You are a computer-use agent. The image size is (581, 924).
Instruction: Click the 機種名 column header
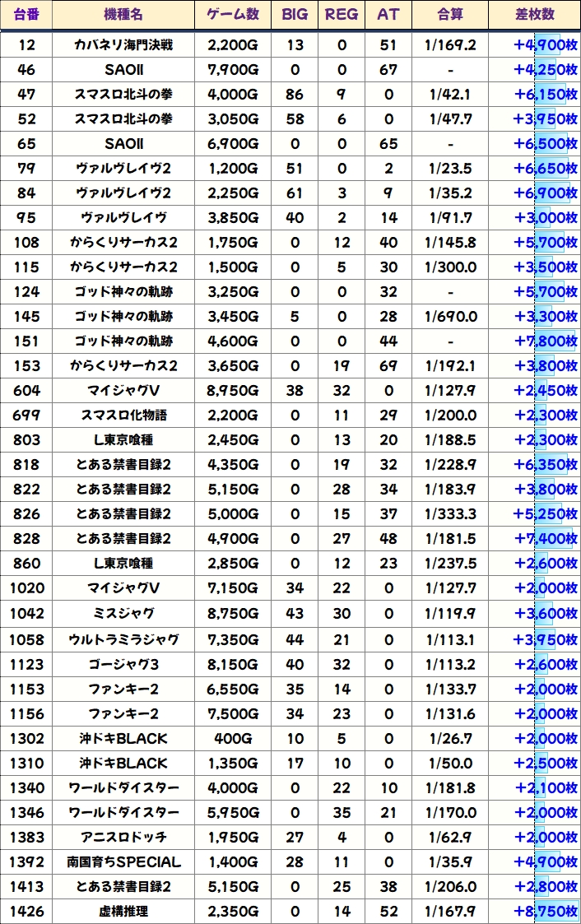pyautogui.click(x=123, y=15)
